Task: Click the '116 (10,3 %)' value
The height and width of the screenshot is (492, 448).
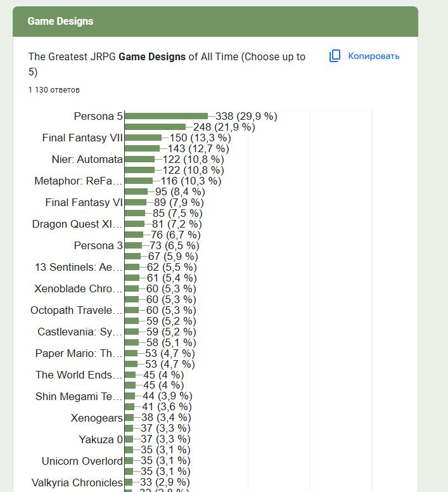Action: click(191, 181)
